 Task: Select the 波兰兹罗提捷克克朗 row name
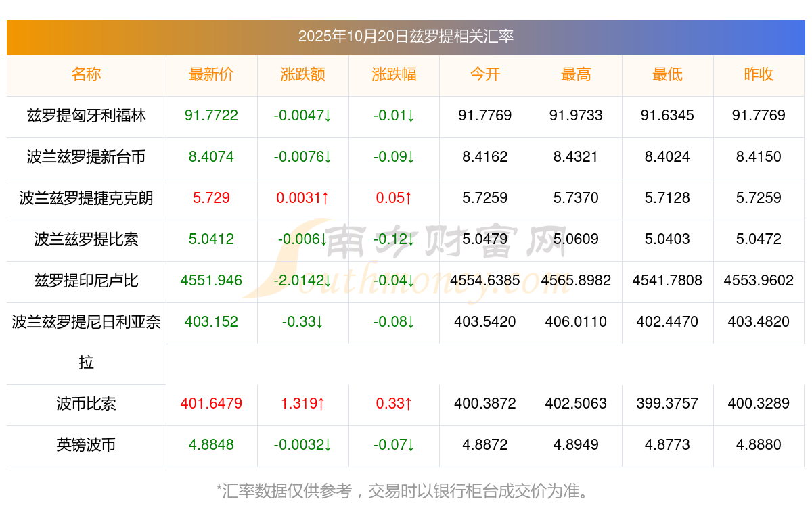click(x=86, y=198)
